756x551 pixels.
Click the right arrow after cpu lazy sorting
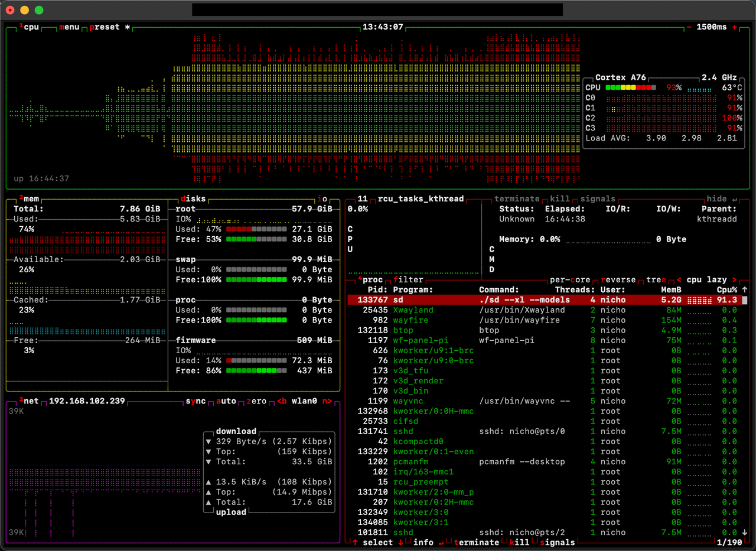734,280
